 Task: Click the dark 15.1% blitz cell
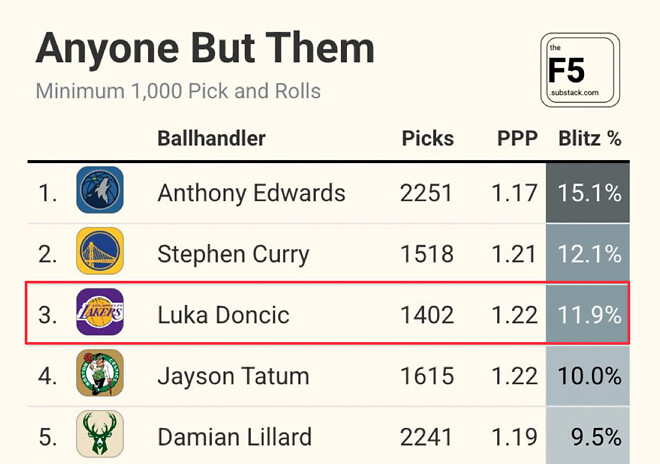[x=588, y=193]
